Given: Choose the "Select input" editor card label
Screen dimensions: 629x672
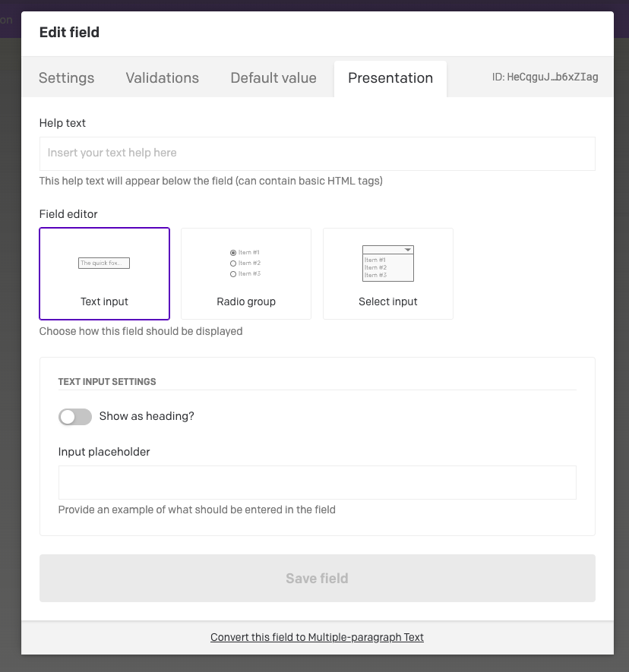Looking at the screenshot, I should [388, 301].
